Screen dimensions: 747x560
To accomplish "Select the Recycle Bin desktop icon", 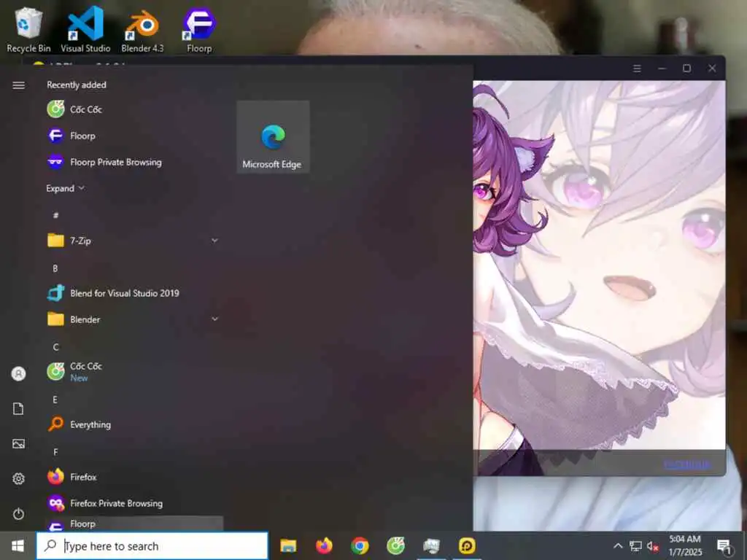I will coord(28,29).
